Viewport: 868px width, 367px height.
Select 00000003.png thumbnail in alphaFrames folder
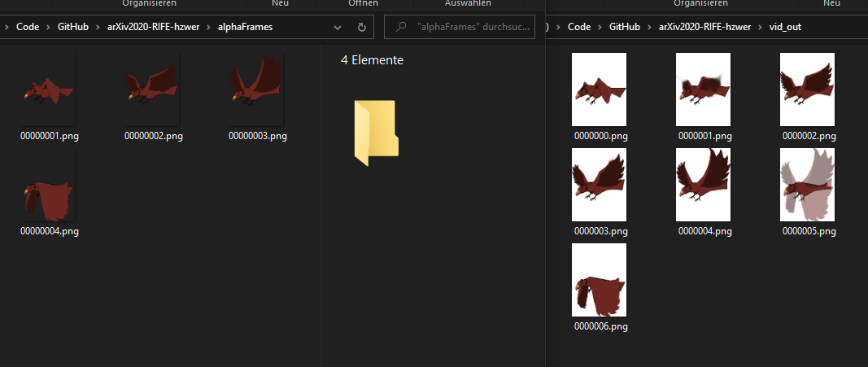pyautogui.click(x=256, y=90)
